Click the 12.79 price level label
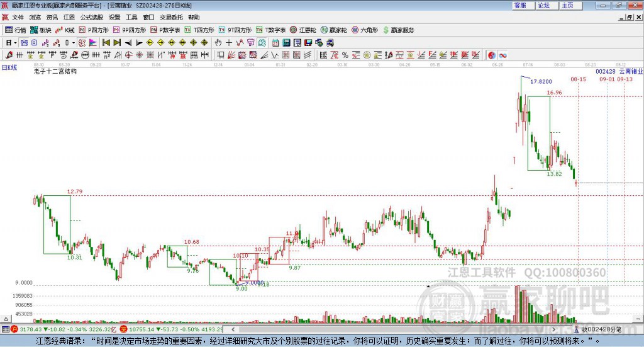Image resolution: width=644 pixels, height=347 pixels. [x=75, y=191]
